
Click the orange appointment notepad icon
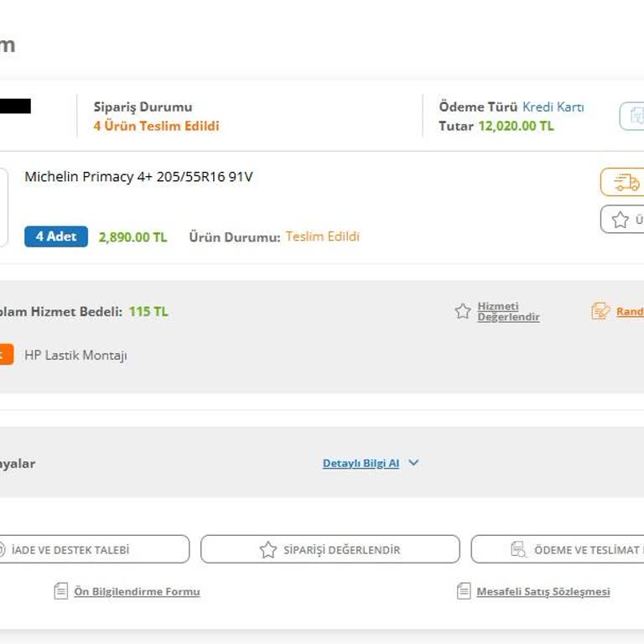tap(600, 312)
